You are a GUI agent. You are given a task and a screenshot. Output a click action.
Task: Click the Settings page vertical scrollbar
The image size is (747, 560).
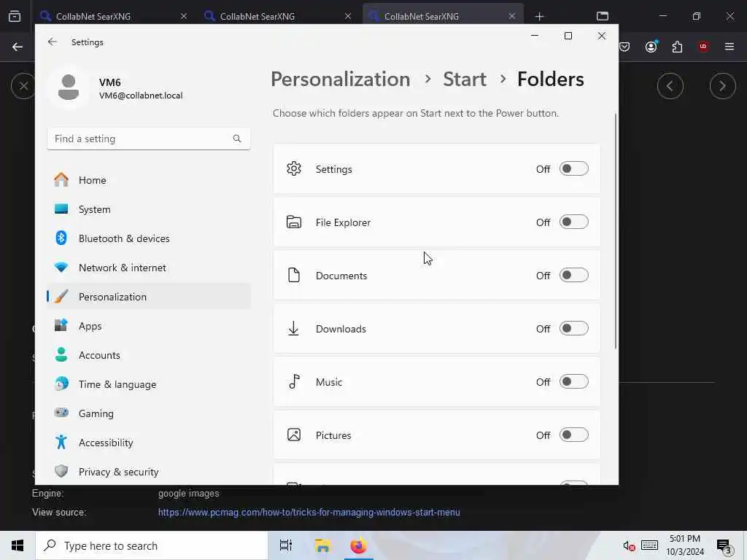tap(616, 231)
